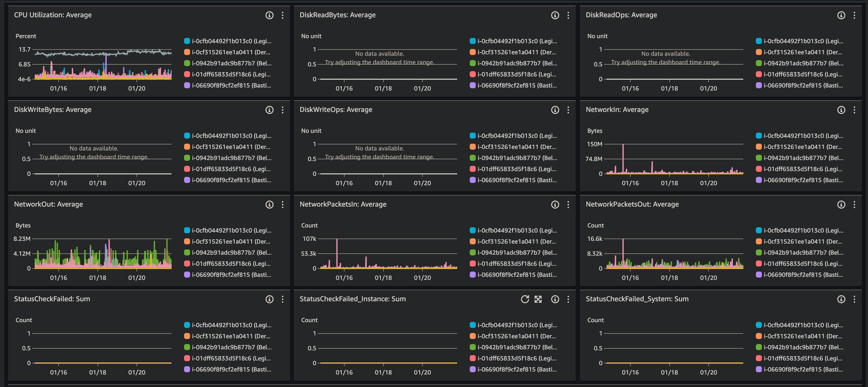The height and width of the screenshot is (387, 868).
Task: Click StatusCheckFailed widget info icon
Action: [x=269, y=299]
